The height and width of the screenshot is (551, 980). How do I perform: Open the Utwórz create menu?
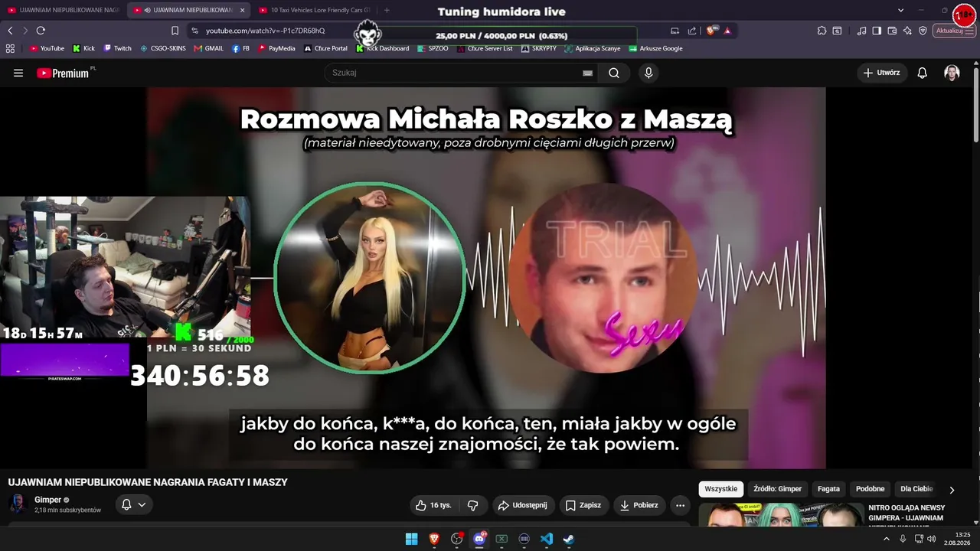click(x=882, y=73)
